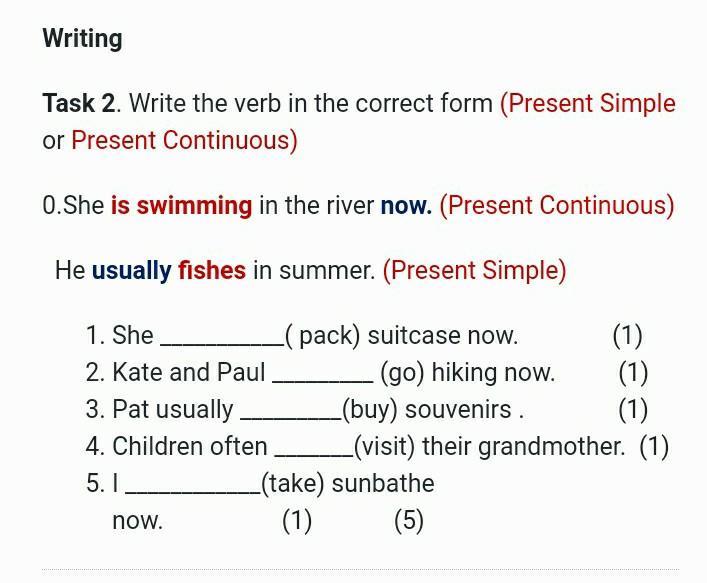Click the red (Present Continuous) label after now.
Image resolution: width=707 pixels, height=583 pixels.
557,206
